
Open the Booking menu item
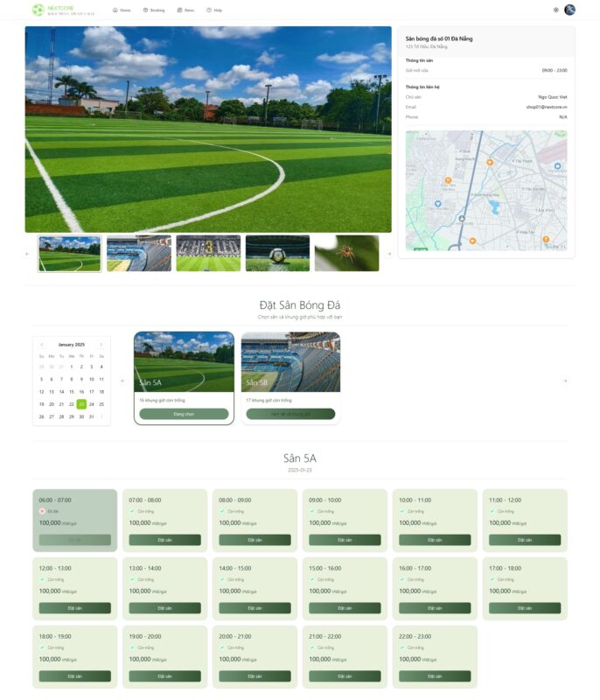[154, 10]
